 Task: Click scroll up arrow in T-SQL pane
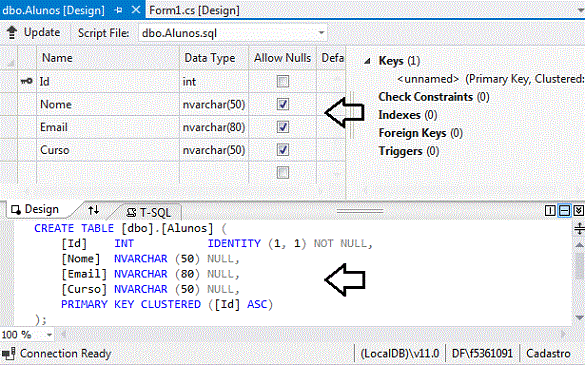[x=579, y=245]
